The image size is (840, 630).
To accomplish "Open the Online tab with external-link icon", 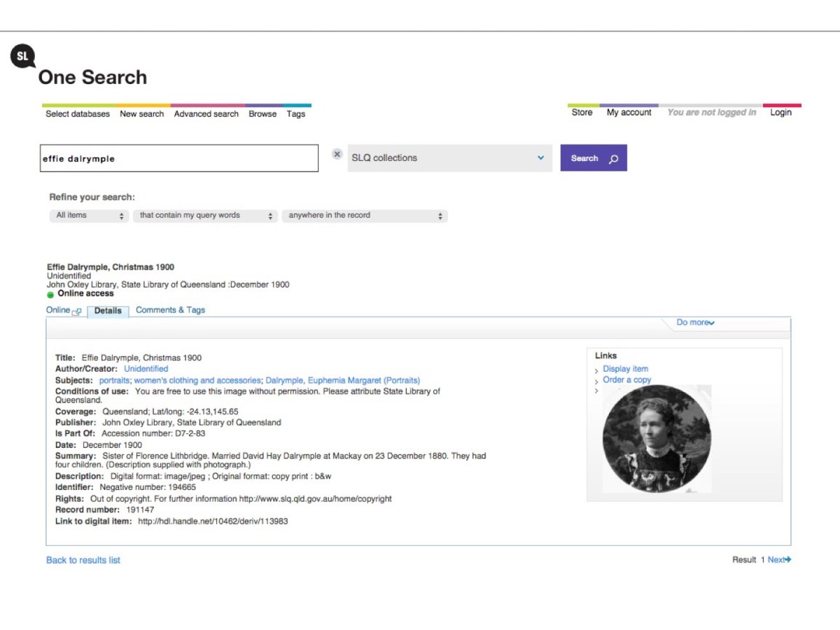I will pyautogui.click(x=63, y=310).
